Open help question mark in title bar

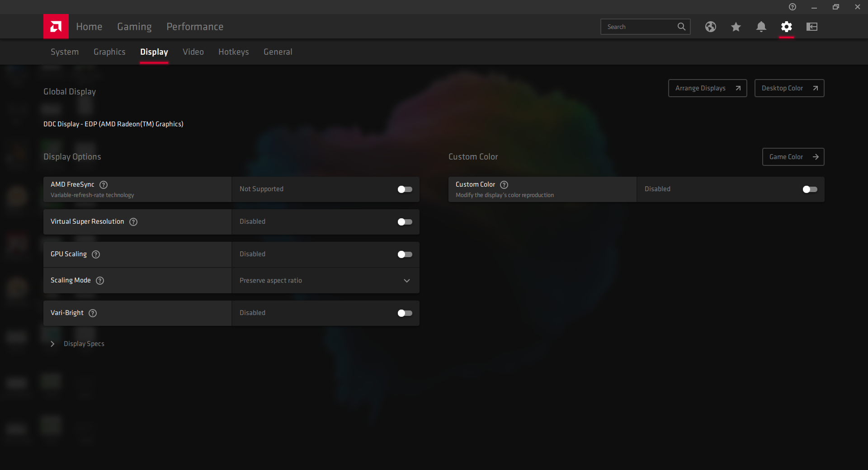tap(793, 7)
